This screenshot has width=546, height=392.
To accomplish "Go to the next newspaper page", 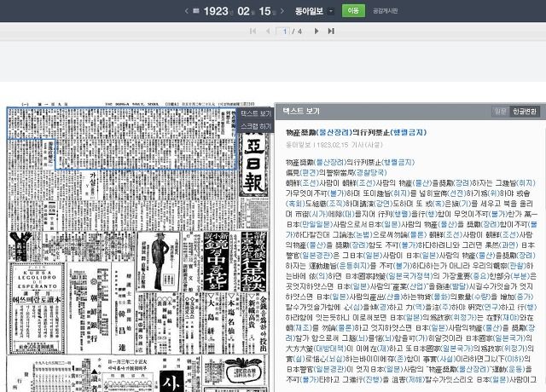I will click(x=317, y=31).
